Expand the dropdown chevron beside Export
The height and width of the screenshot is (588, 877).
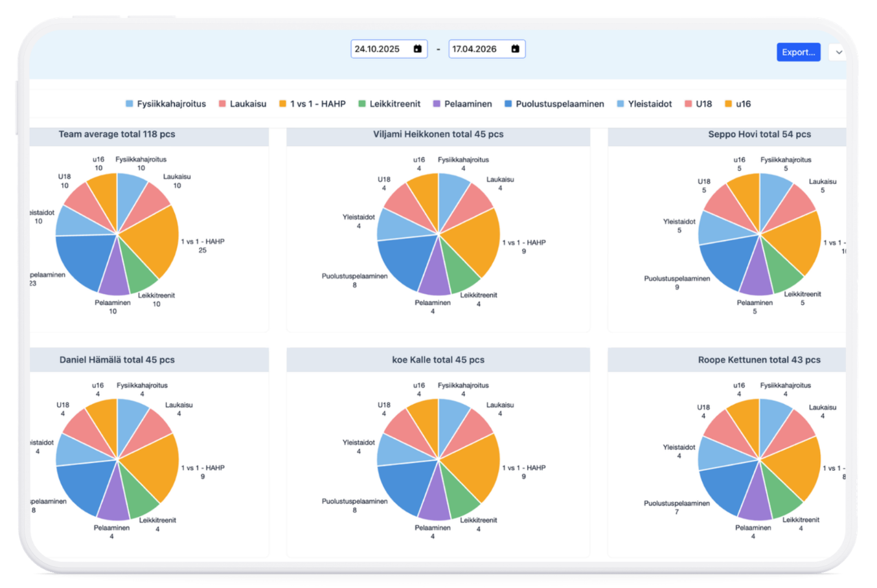pos(839,52)
